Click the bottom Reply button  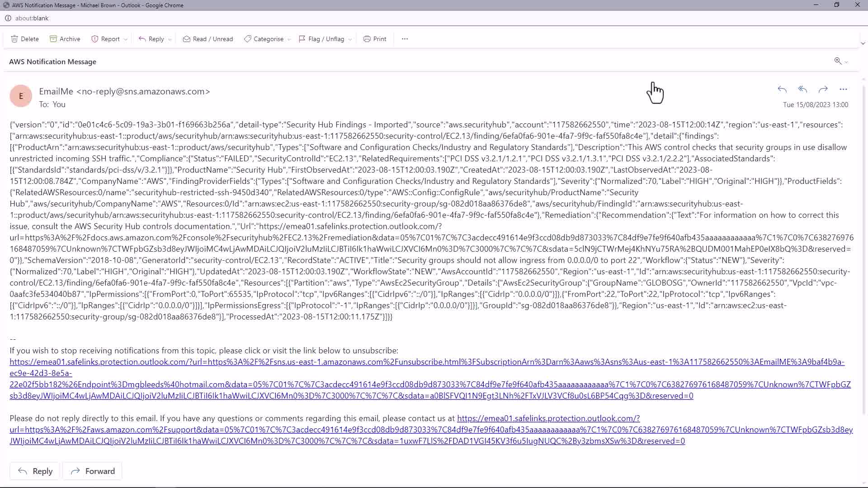35,471
